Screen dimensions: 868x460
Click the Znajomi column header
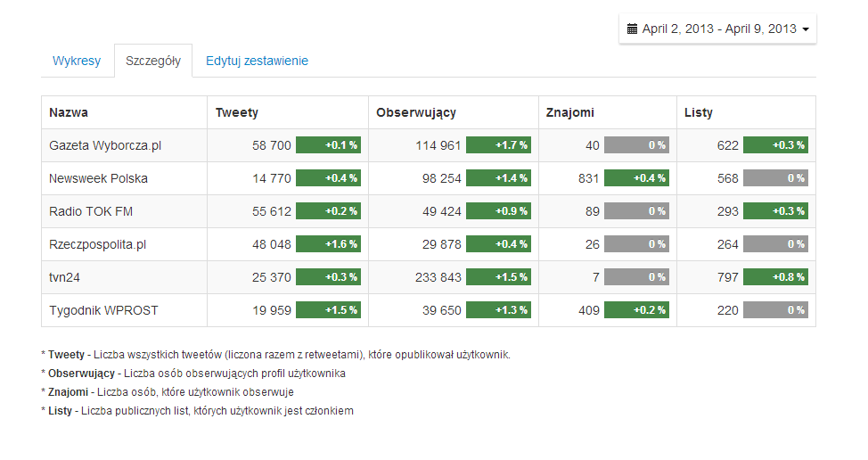tap(570, 112)
